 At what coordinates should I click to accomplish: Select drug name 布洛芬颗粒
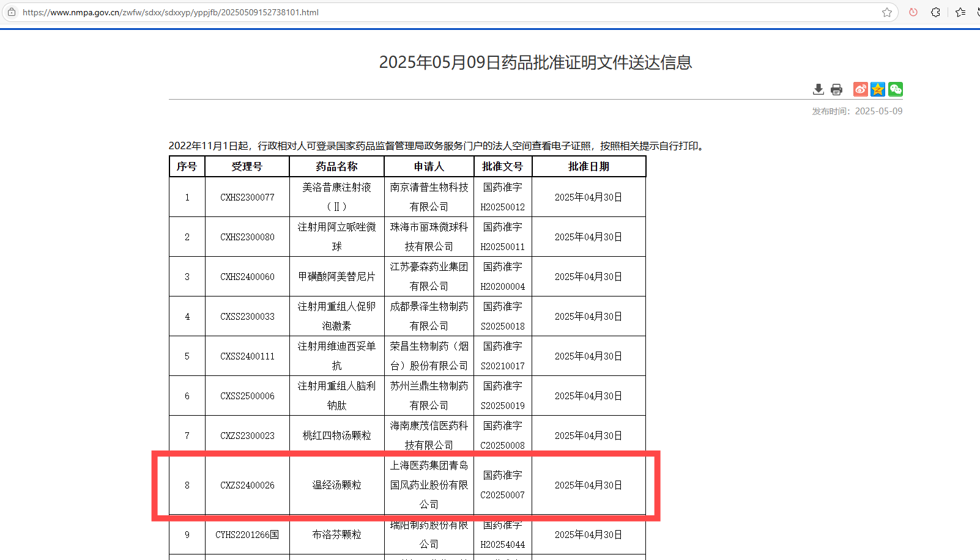pyautogui.click(x=336, y=534)
